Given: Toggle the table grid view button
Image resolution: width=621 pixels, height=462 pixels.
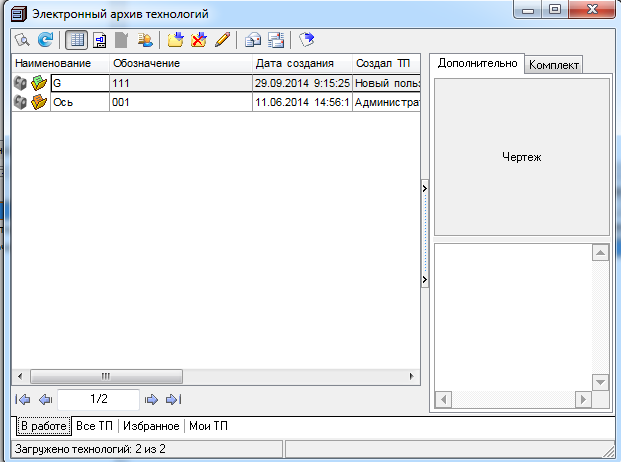Looking at the screenshot, I should (76, 40).
